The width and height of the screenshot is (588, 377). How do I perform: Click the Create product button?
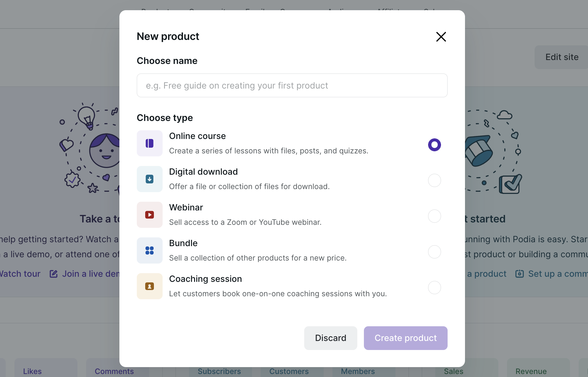click(405, 338)
